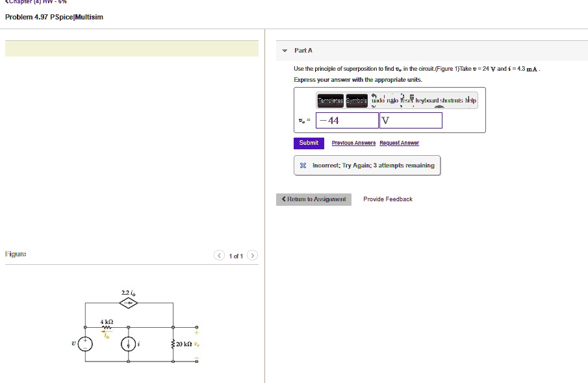Open the Templates palette in the answer toolbar
This screenshot has width=588, height=383.
[330, 101]
